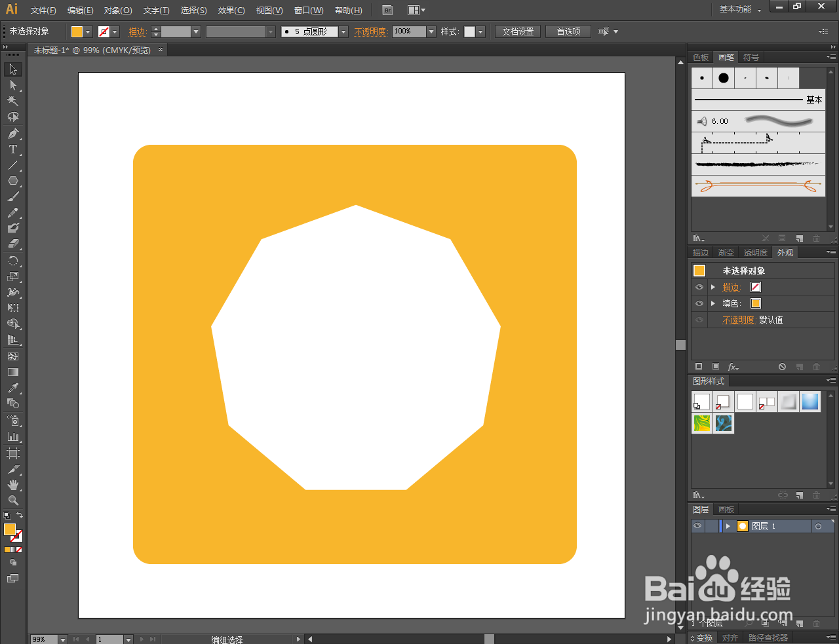Screen dimensions: 839x644
Task: Expand the 填色 row in appearance panel
Action: (x=713, y=303)
